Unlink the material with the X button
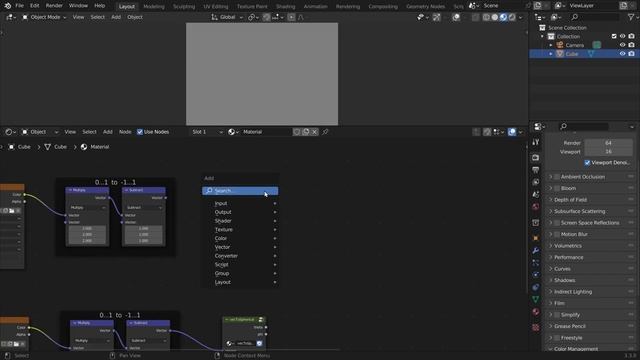Screen dimensions: 640x360 coord(315,132)
